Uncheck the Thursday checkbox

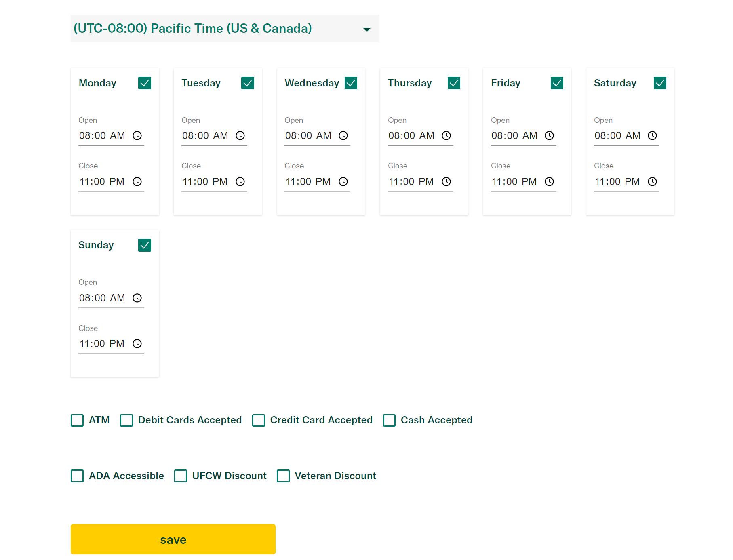pos(454,83)
